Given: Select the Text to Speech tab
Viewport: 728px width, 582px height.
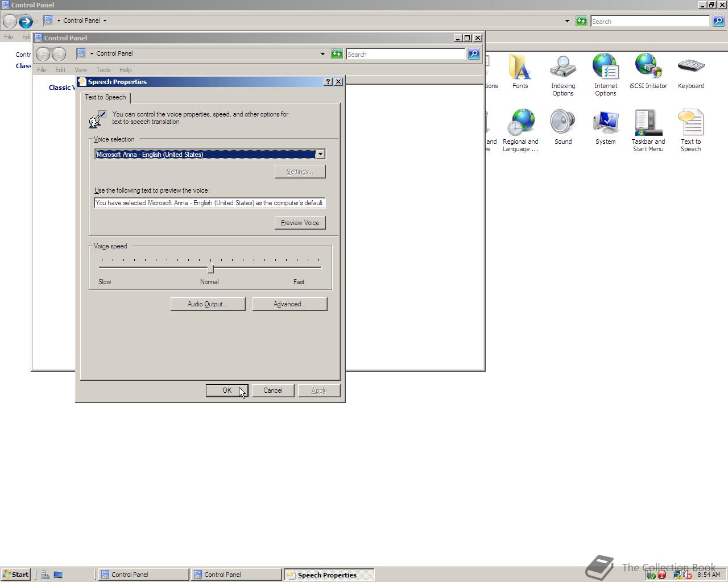Looking at the screenshot, I should 105,97.
